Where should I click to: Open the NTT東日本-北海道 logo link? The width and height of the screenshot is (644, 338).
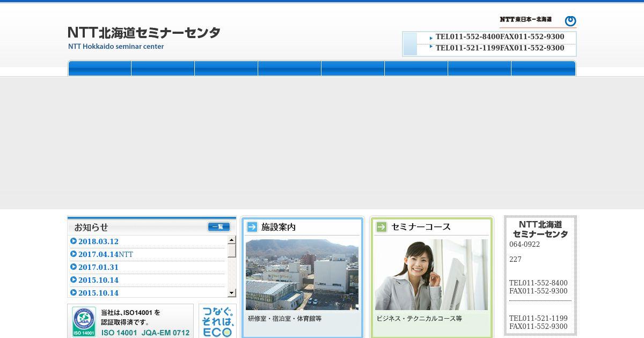click(538, 20)
